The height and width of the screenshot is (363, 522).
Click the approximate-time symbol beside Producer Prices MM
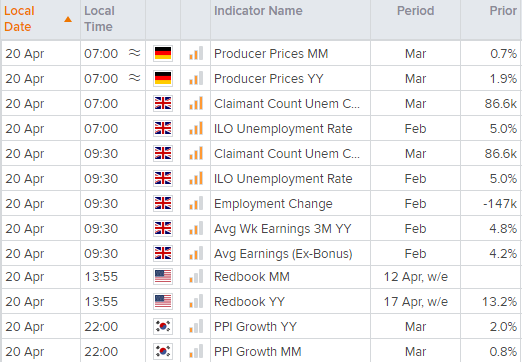pos(135,53)
